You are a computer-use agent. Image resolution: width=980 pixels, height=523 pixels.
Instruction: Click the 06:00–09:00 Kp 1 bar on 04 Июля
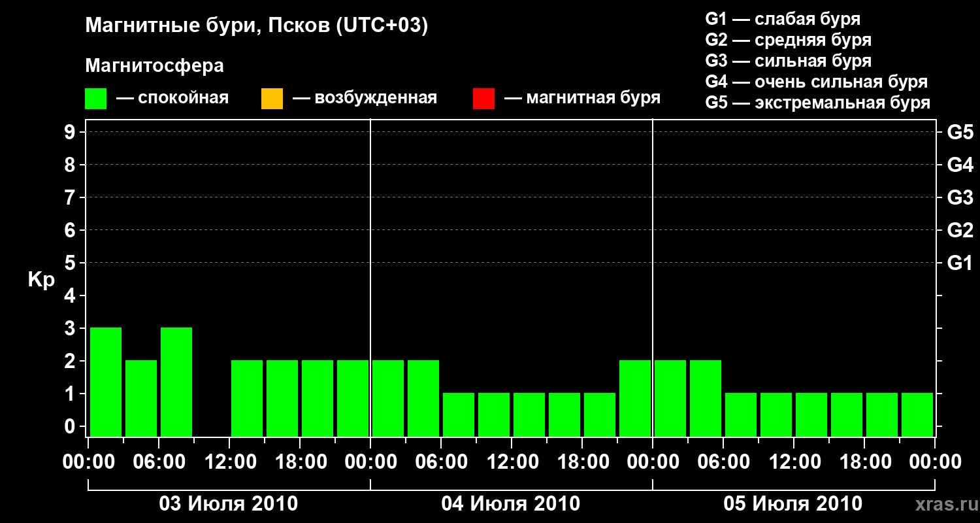pos(459,414)
